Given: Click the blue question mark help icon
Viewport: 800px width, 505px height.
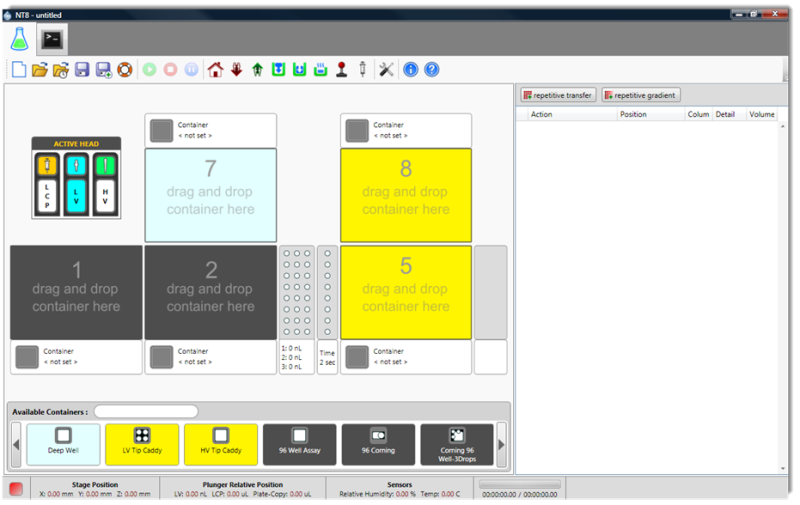Looking at the screenshot, I should click(432, 70).
